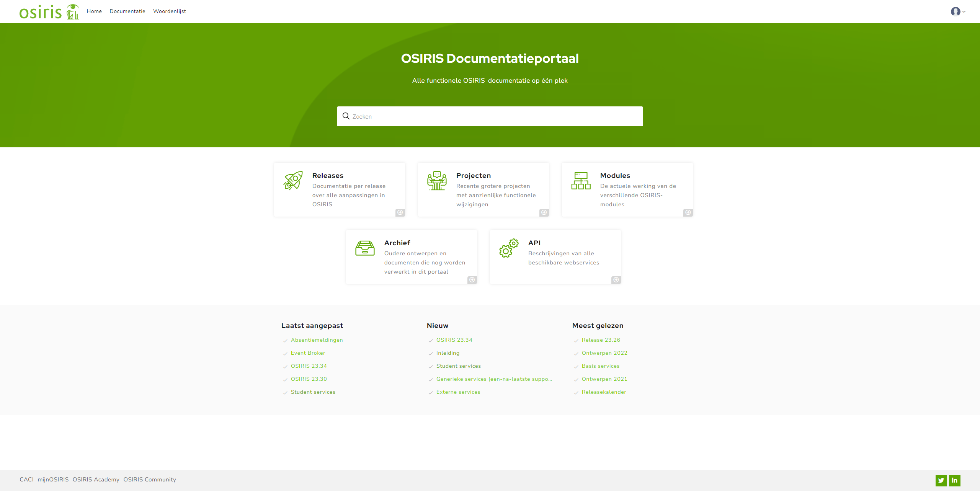Open the Archief card title
Viewport: 980px width, 491px height.
point(397,243)
